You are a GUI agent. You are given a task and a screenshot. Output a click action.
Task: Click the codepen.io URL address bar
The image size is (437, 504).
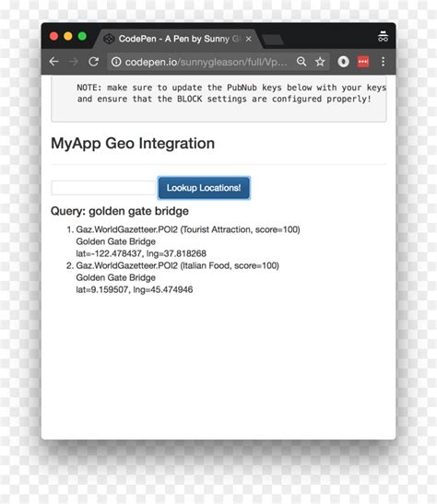pos(206,62)
